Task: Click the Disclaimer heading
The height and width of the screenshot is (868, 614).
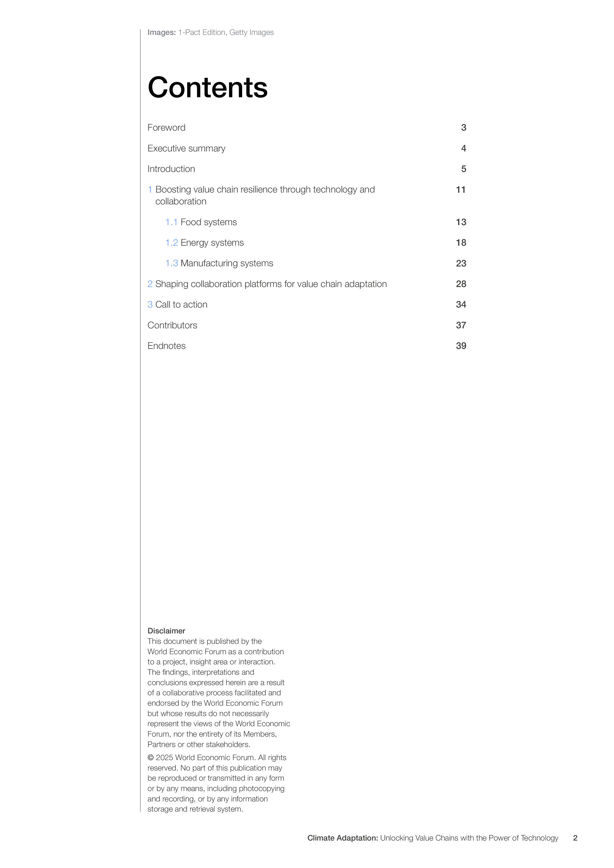Action: [166, 631]
